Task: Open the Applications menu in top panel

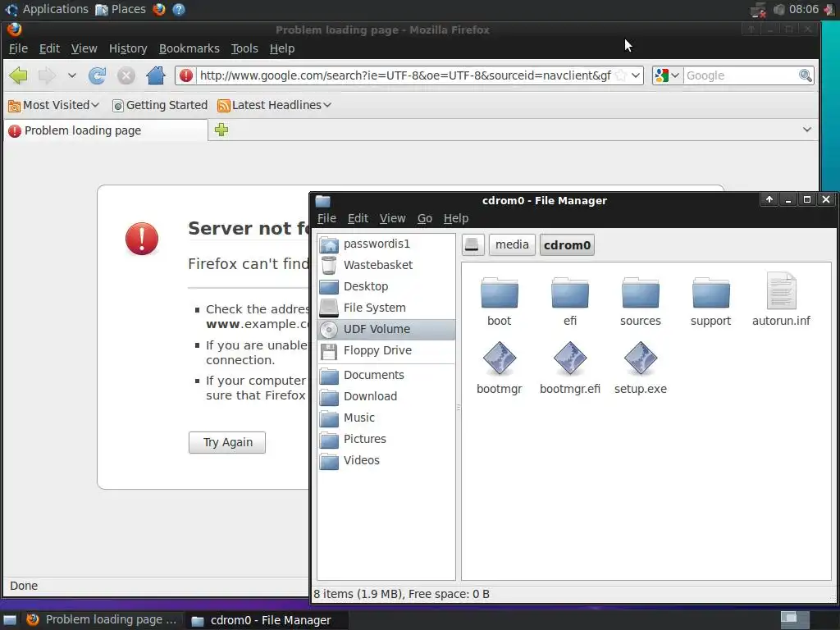Action: [x=47, y=10]
